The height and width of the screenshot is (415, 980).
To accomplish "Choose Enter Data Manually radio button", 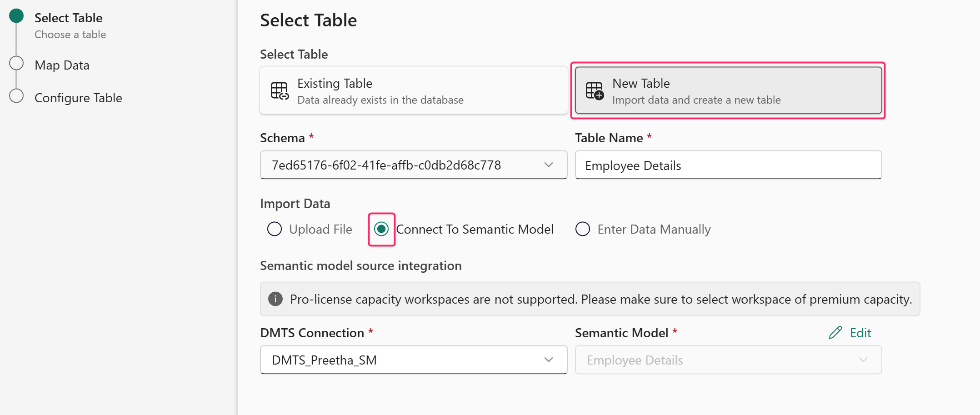I will (x=583, y=229).
